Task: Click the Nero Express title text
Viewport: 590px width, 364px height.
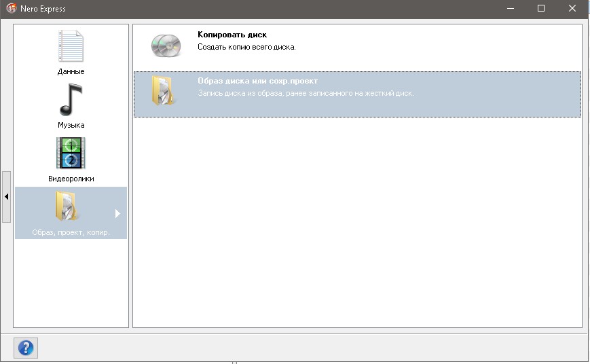Action: coord(43,9)
